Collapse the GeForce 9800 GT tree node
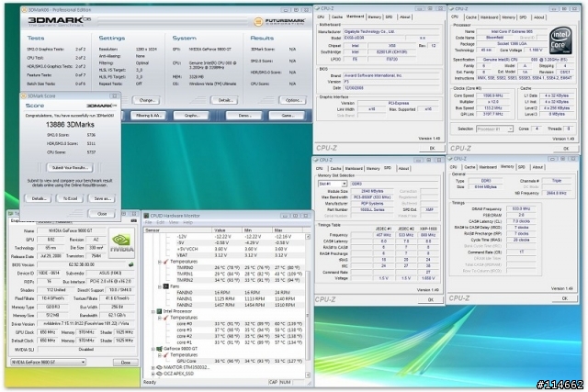The image size is (588, 392). pyautogui.click(x=153, y=349)
